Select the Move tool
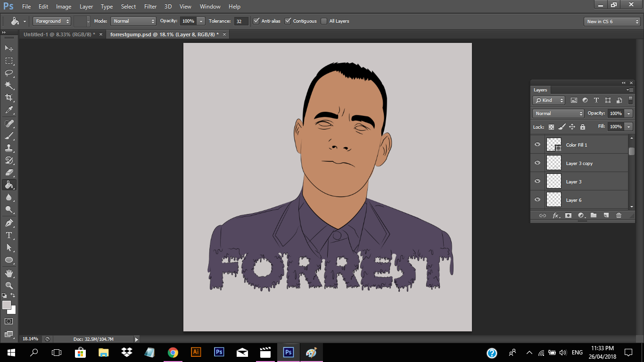 click(9, 48)
